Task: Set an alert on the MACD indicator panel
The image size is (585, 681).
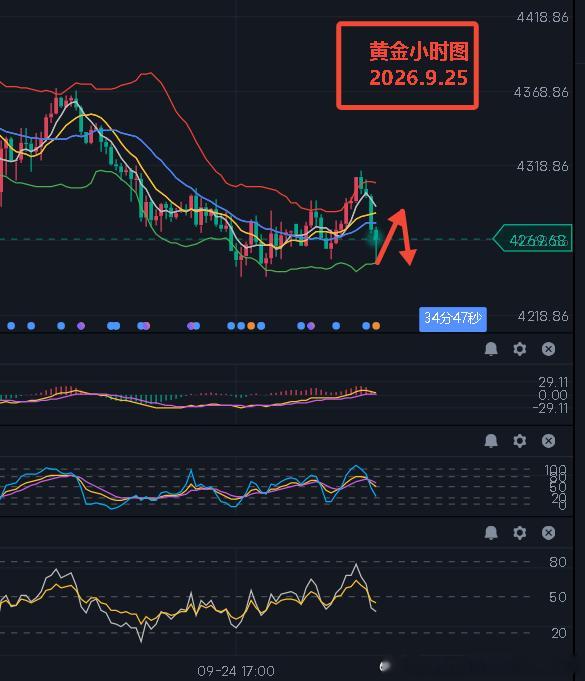Action: 491,349
